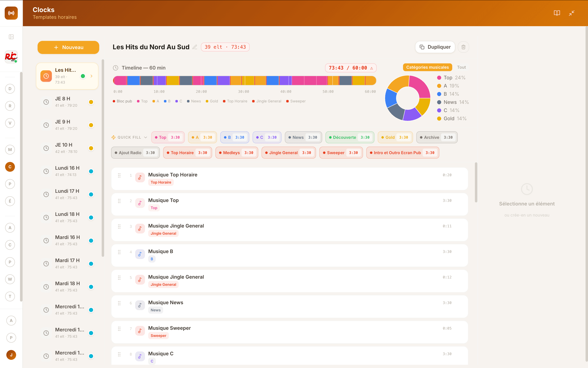Click the Gold legend swatch in pie chart

coord(439,119)
